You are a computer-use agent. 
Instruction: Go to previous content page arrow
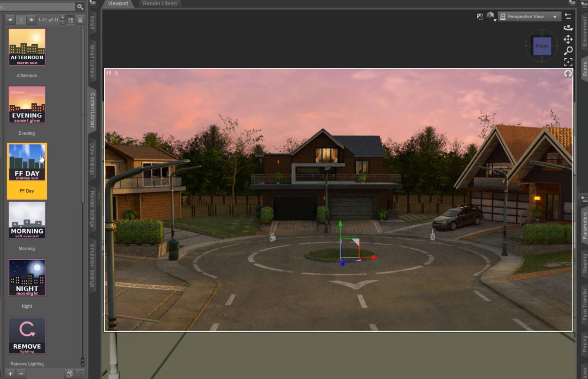pos(10,20)
